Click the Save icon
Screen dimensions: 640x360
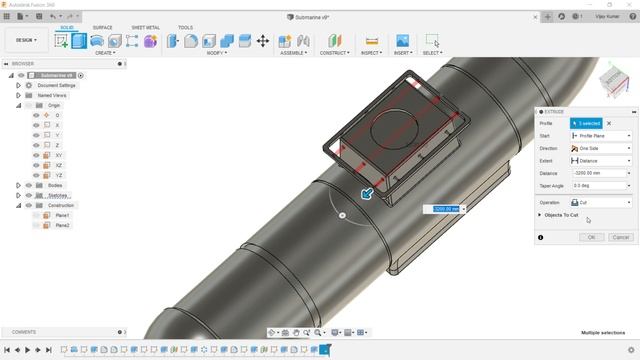pos(39,16)
